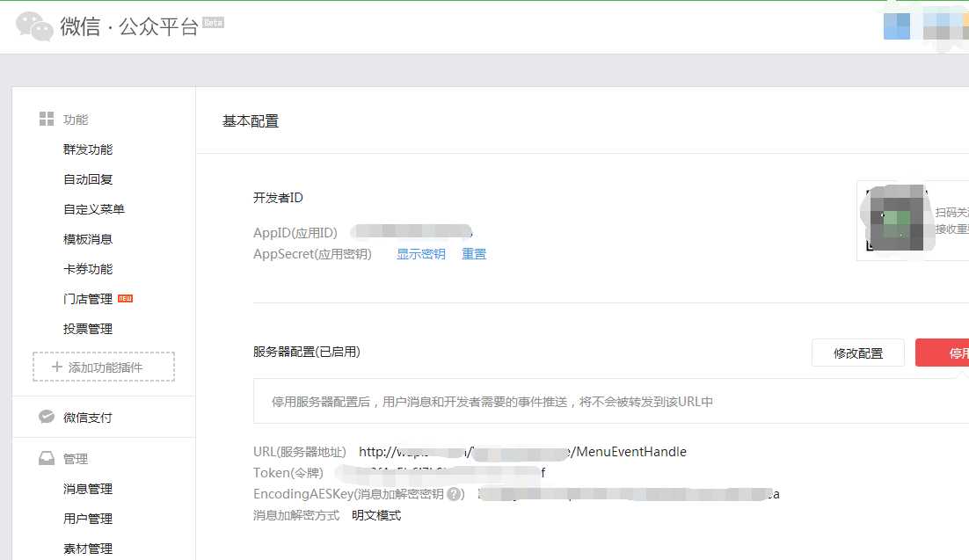Viewport: 969px width, 560px height.
Task: Click 基本配置 page heading
Action: [251, 121]
